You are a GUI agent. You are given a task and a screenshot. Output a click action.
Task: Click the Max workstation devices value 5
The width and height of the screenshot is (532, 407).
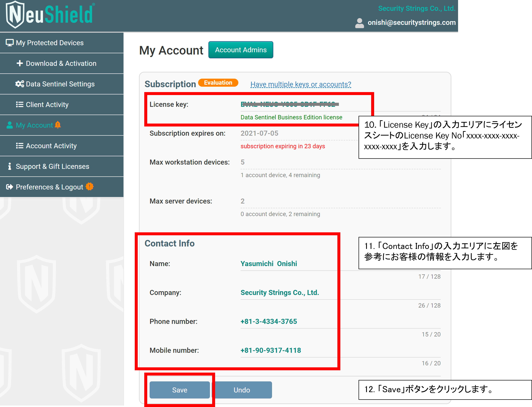point(243,162)
